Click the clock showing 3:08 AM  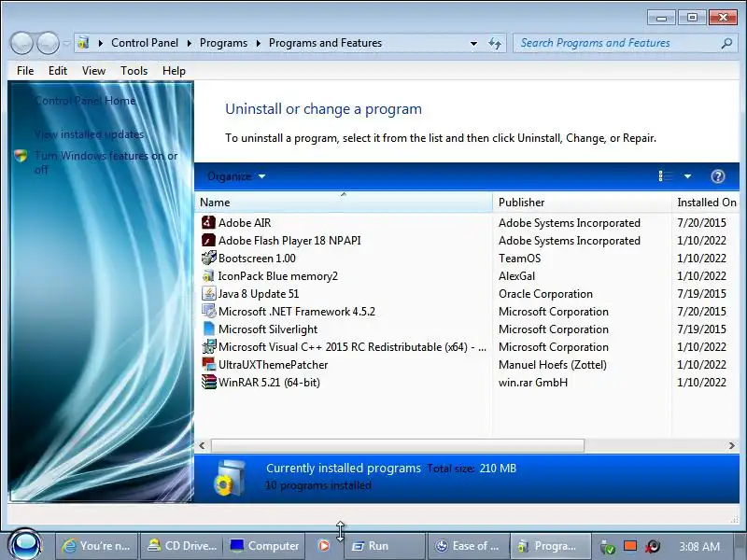click(698, 546)
